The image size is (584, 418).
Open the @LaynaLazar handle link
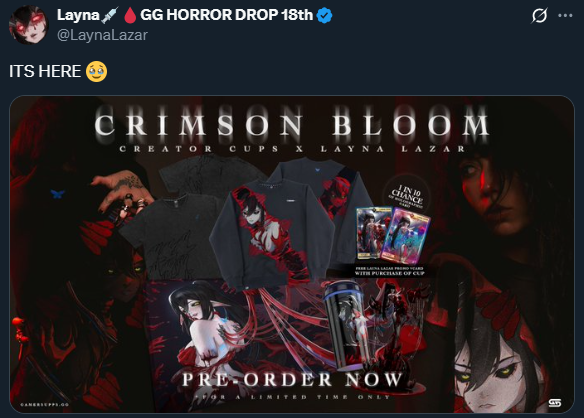[x=102, y=35]
